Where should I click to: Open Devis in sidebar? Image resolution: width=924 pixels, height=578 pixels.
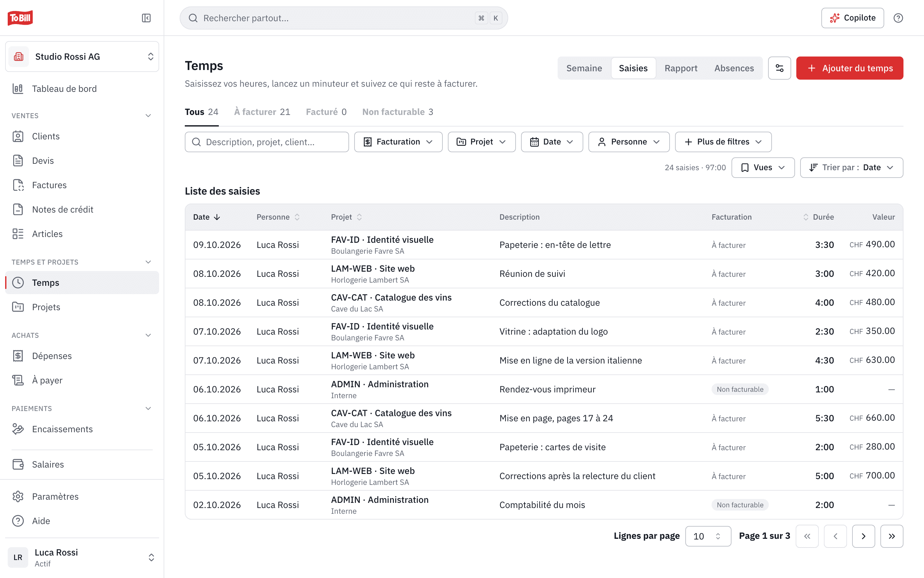(x=82, y=161)
